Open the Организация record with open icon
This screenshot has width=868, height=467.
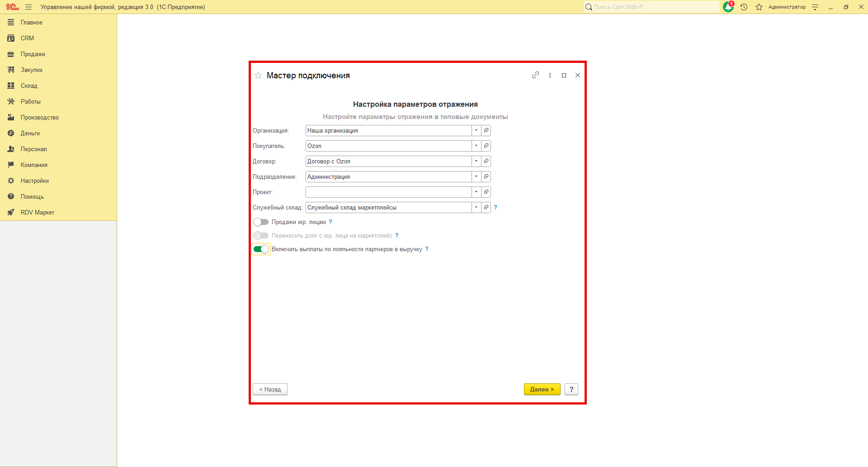coord(486,130)
